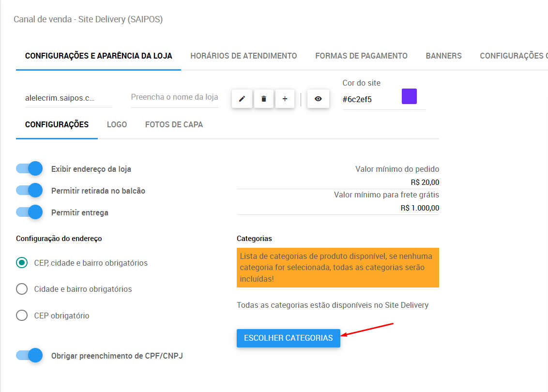This screenshot has height=392, width=548.
Task: Open the Logo sub-tab
Action: (x=117, y=124)
